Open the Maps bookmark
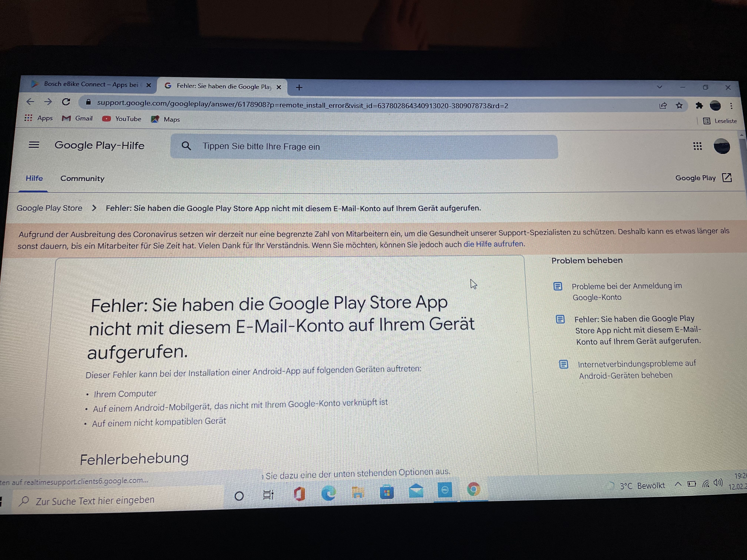747x560 pixels. 165,119
